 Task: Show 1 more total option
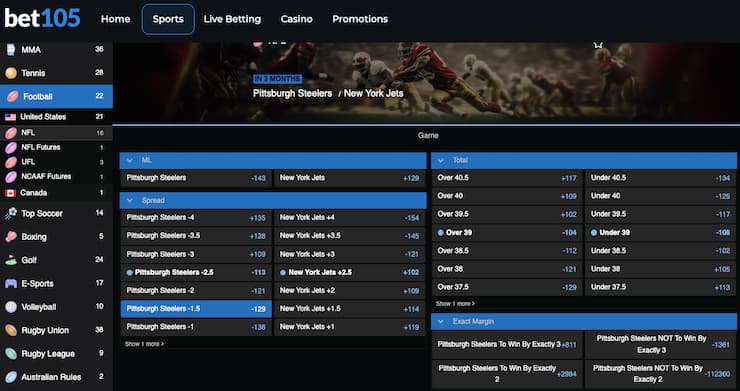[x=455, y=304]
